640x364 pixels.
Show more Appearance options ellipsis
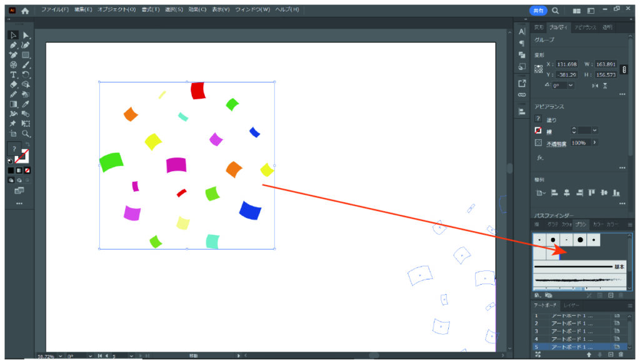tap(622, 167)
